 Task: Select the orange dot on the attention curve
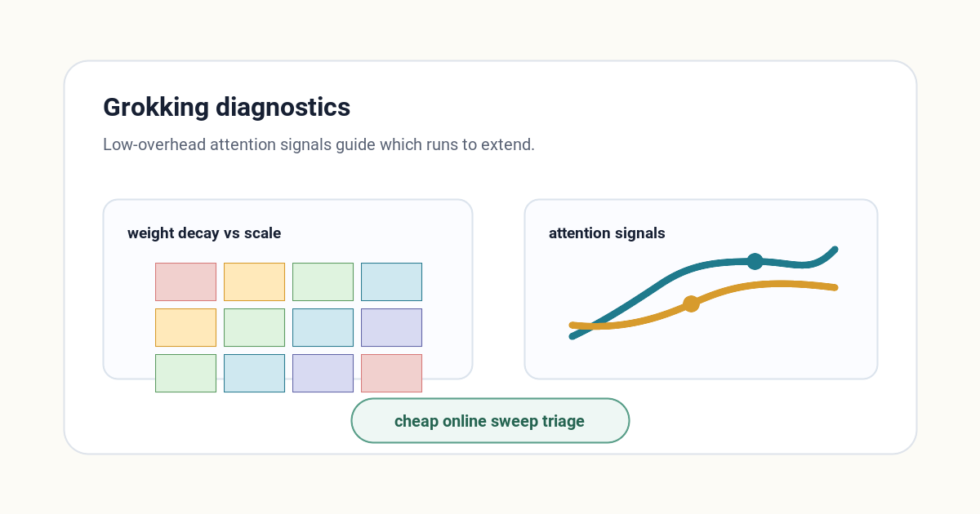point(691,304)
